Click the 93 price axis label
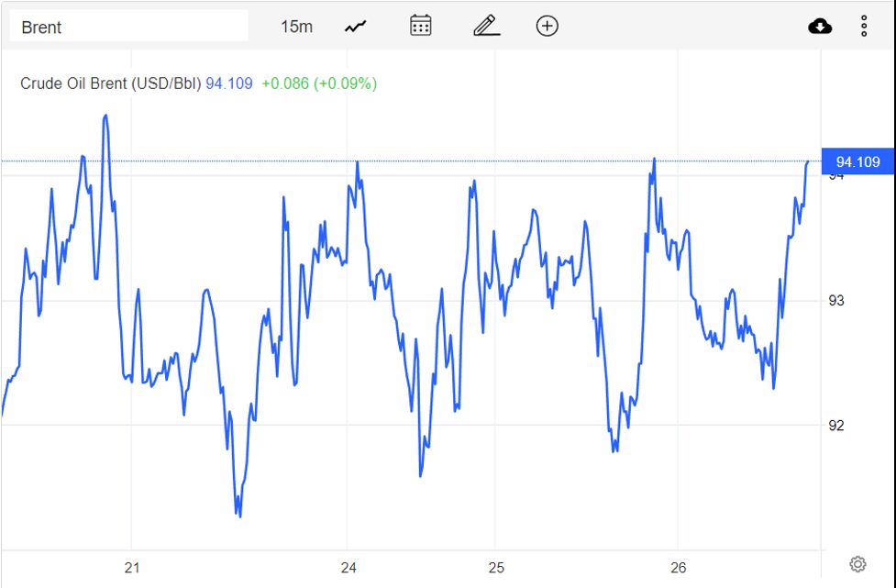 (836, 301)
